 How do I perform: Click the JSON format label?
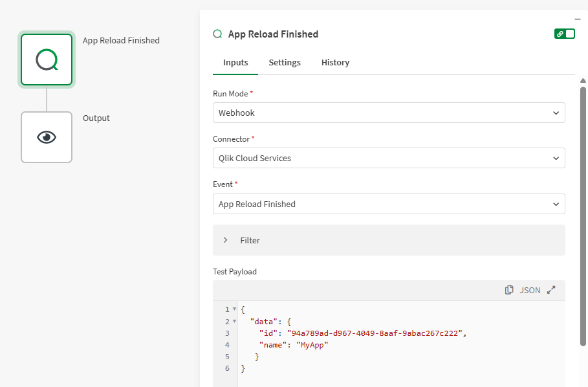(x=530, y=290)
